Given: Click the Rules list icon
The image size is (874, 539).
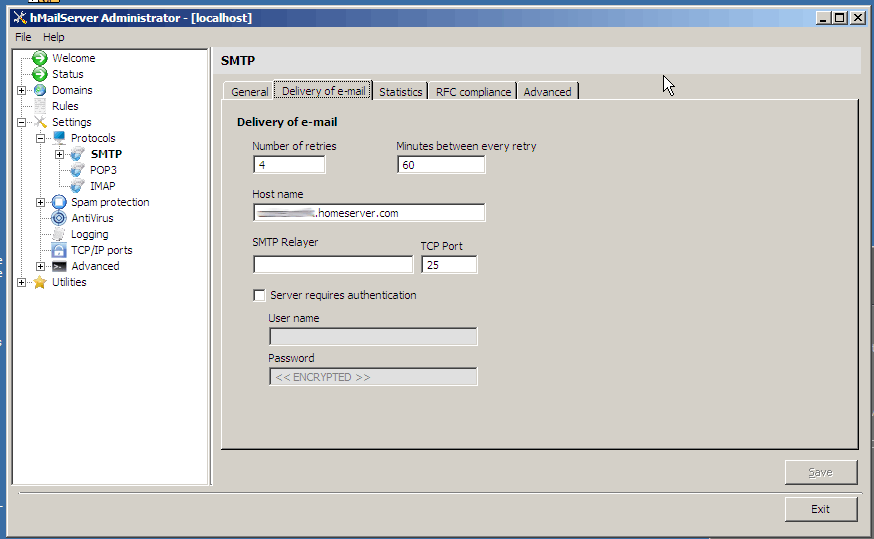Looking at the screenshot, I should [40, 106].
